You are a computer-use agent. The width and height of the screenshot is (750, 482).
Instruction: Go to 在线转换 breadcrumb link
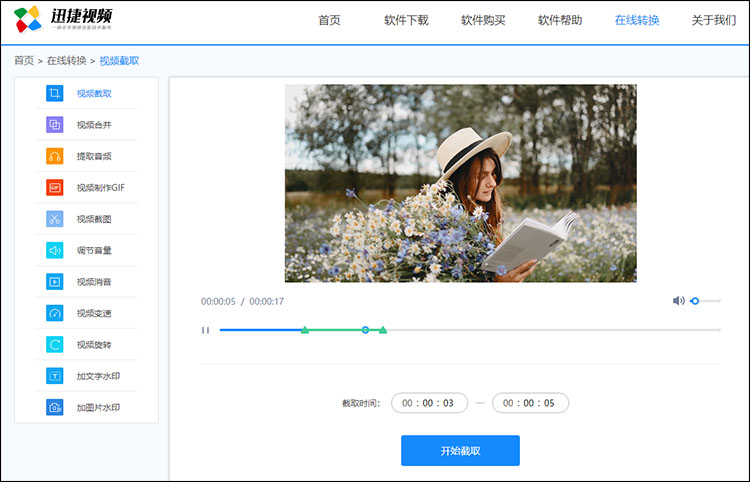tap(66, 61)
